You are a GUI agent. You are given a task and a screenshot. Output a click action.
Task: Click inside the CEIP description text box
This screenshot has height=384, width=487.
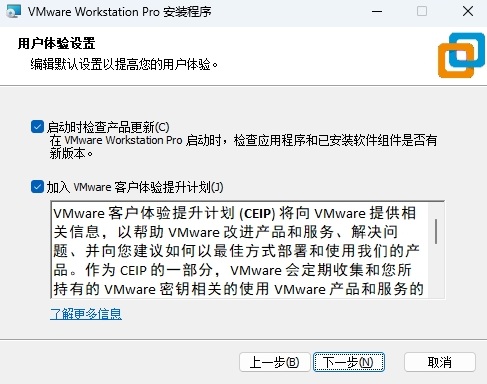pyautogui.click(x=239, y=250)
